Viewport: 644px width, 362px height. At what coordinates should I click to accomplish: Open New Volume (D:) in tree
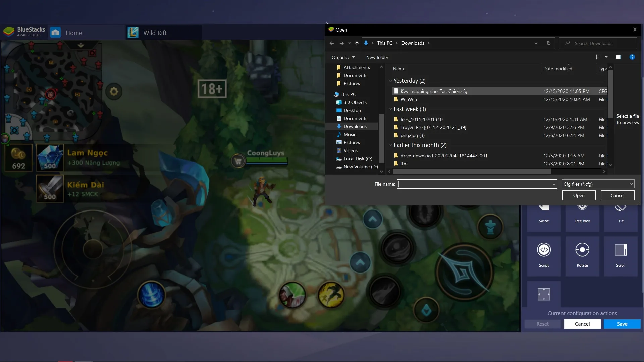click(360, 167)
